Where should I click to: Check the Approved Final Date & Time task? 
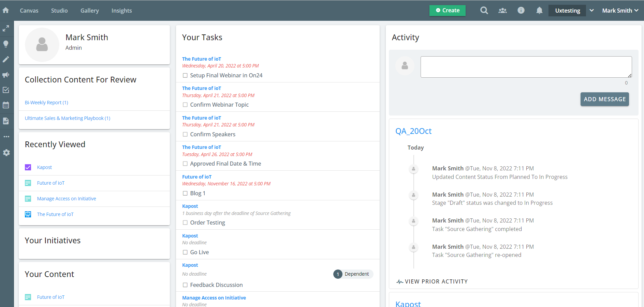(x=185, y=164)
